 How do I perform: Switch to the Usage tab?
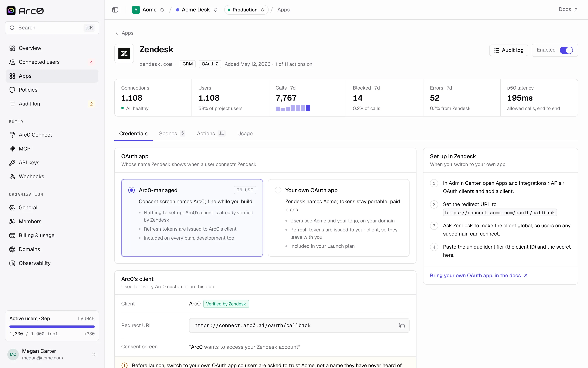tap(245, 134)
